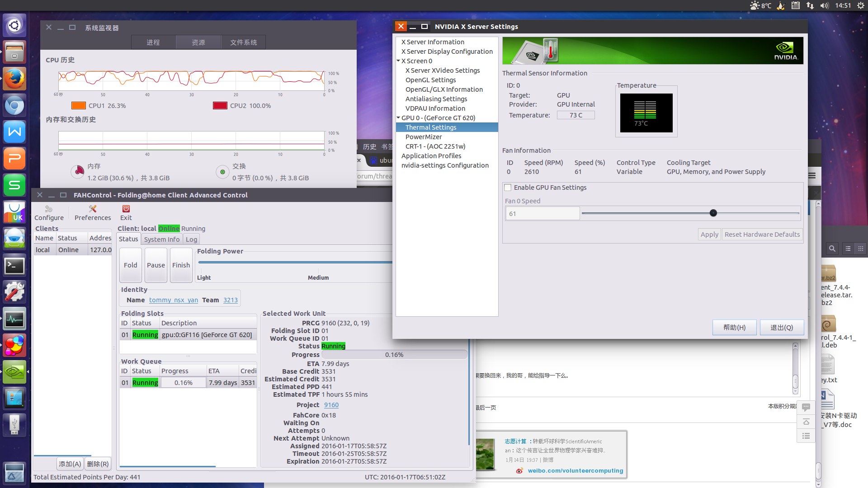The image size is (868, 488).
Task: Open weibo.com/volunteercomputing link
Action: pos(576,471)
